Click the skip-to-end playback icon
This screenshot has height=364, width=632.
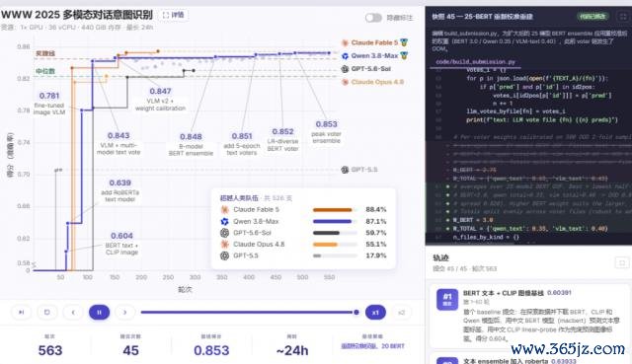pos(22,312)
